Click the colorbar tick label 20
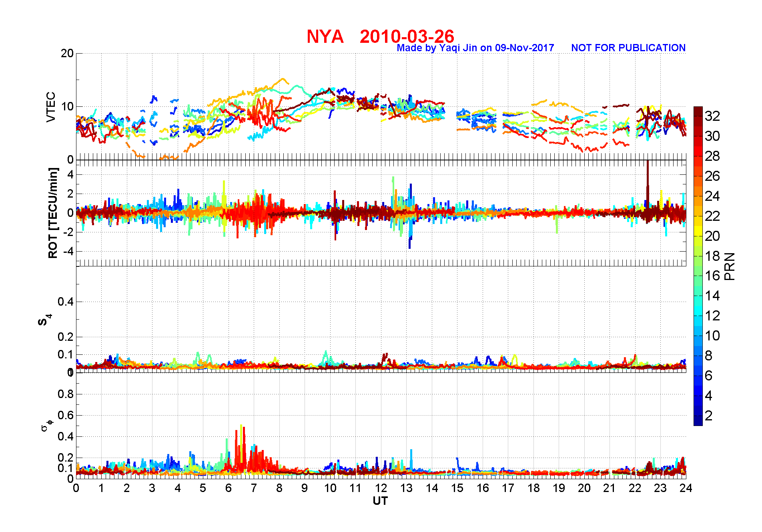The height and width of the screenshot is (532, 762). coord(712,236)
